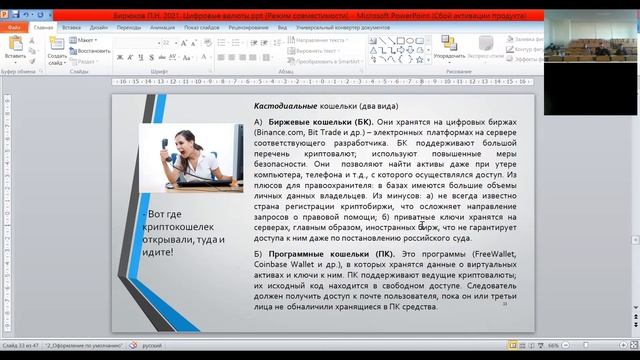Screen dimensions: 640x360
Task: Toggle Center text alignment
Action: pyautogui.click(x=232, y=58)
